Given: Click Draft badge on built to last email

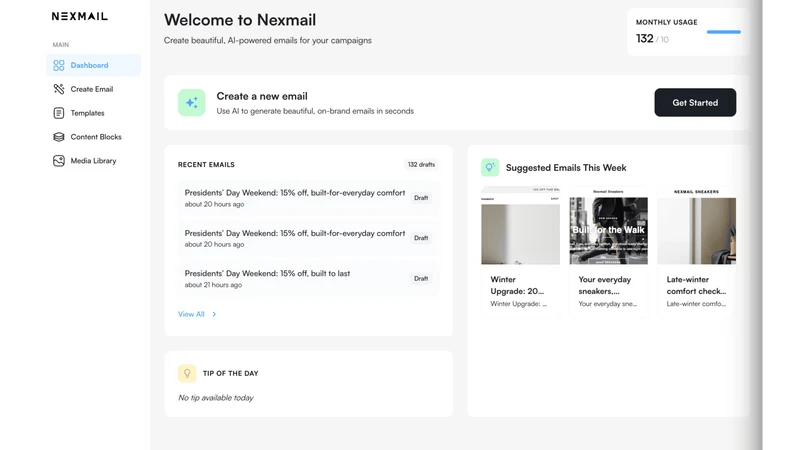Looking at the screenshot, I should tap(421, 279).
